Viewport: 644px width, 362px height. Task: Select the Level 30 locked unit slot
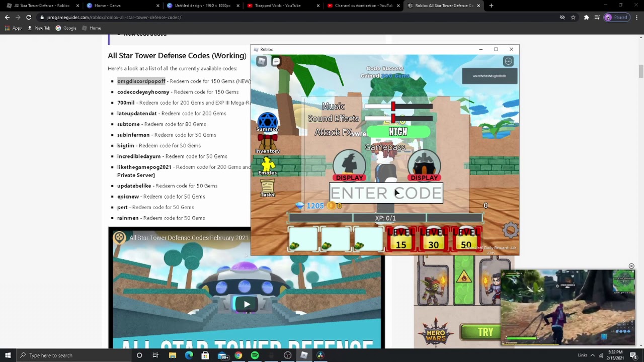(433, 239)
